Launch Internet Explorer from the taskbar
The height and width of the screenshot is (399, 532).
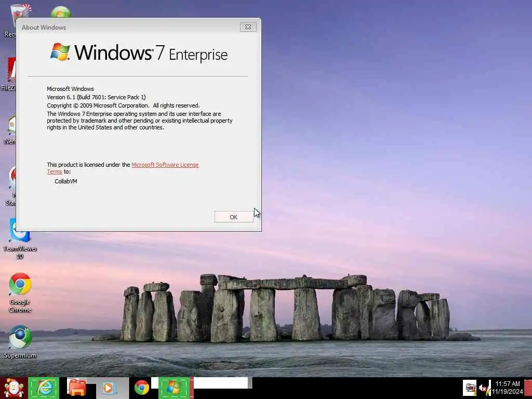pos(44,388)
